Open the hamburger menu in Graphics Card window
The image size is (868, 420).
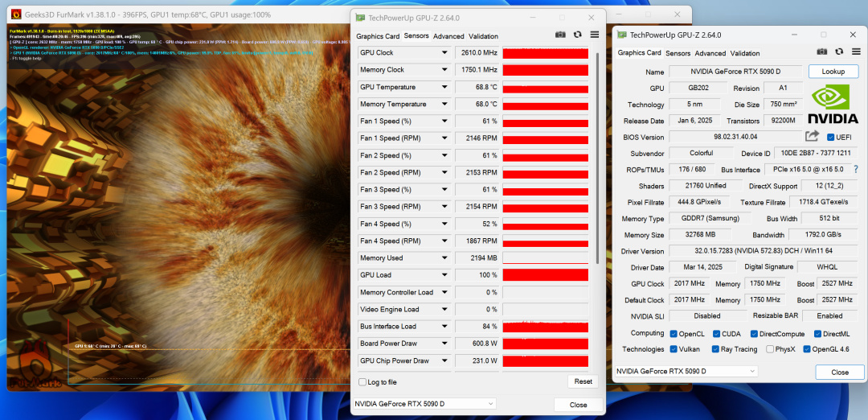pos(856,51)
